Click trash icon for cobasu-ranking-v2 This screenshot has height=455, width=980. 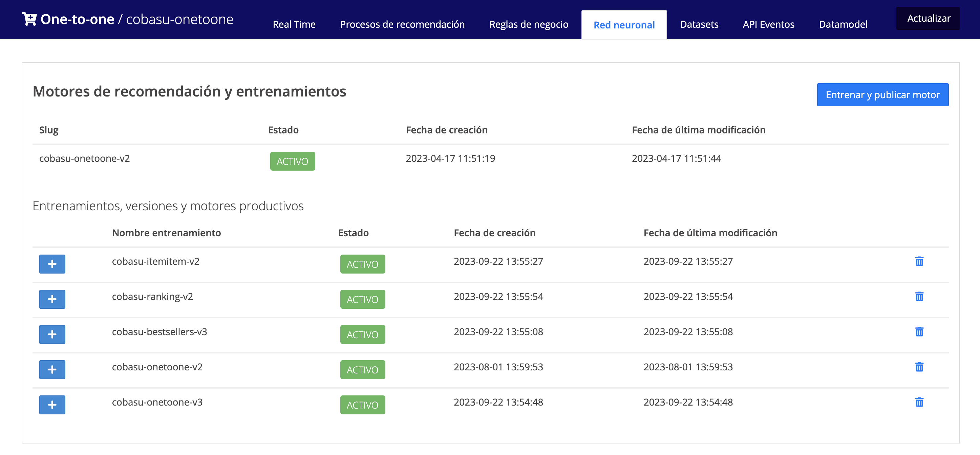tap(919, 296)
